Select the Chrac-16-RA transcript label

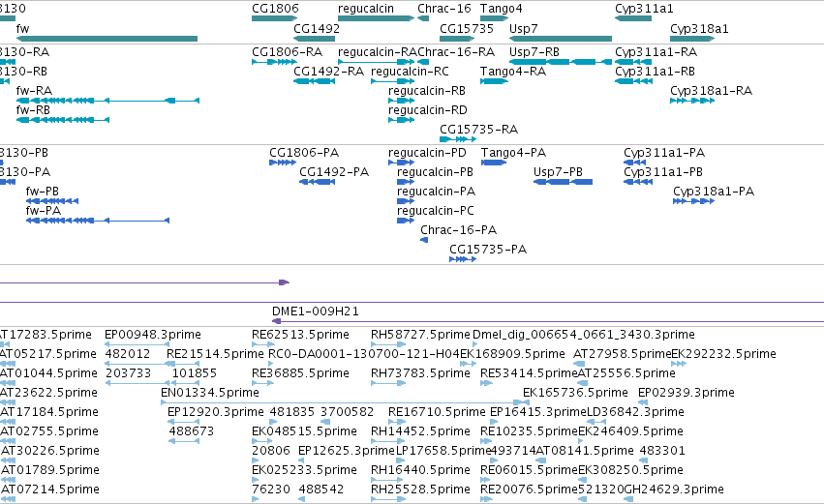click(456, 52)
